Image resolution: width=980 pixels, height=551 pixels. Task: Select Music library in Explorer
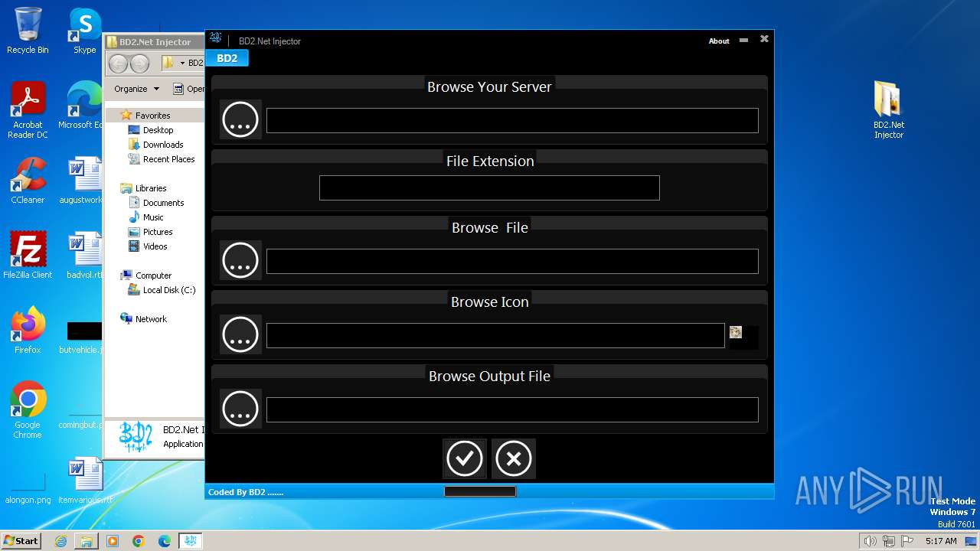tap(153, 217)
